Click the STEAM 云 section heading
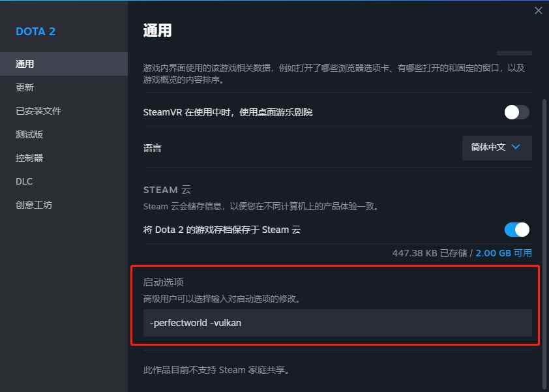This screenshot has width=549, height=392. [167, 190]
